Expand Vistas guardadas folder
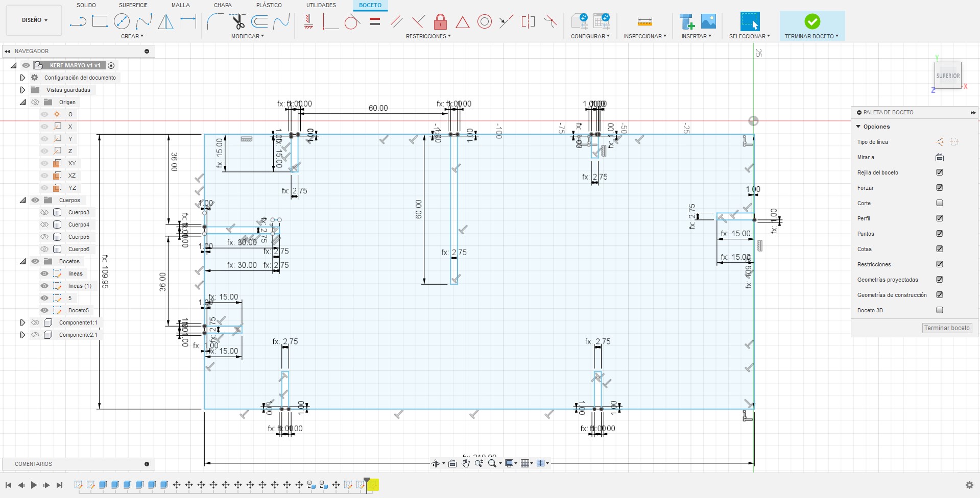Image resolution: width=980 pixels, height=498 pixels. pos(22,90)
